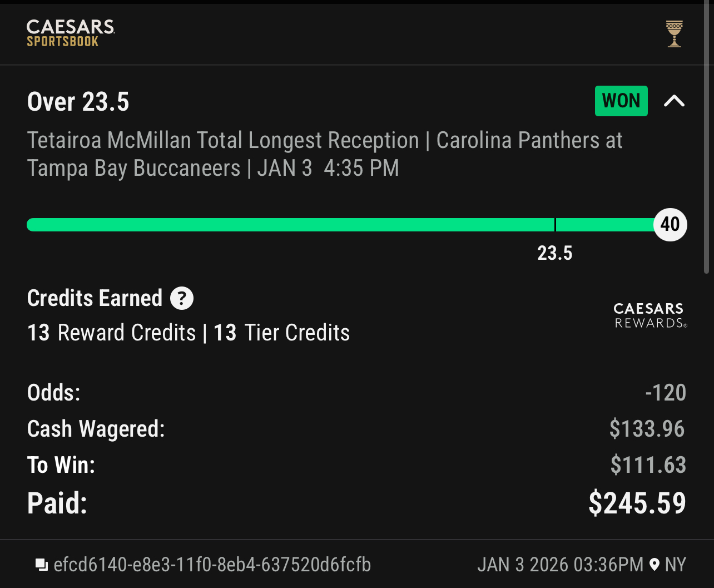Click the JAN 3 2026 03:36PM timestamp
Viewport: 714px width, 588px height.
(560, 565)
